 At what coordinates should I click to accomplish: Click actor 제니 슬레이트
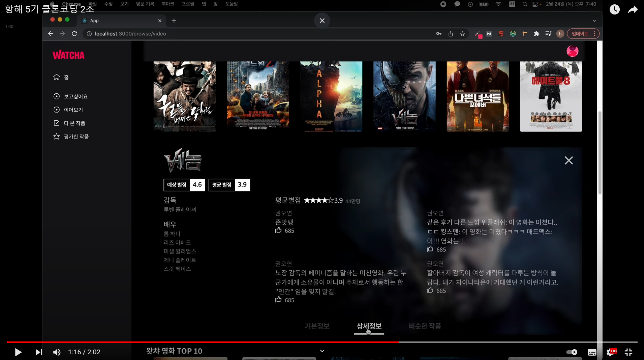pos(180,260)
